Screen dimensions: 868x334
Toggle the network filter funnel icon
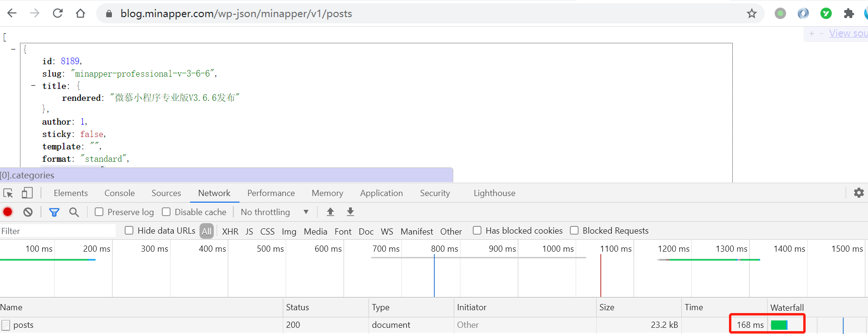click(54, 212)
